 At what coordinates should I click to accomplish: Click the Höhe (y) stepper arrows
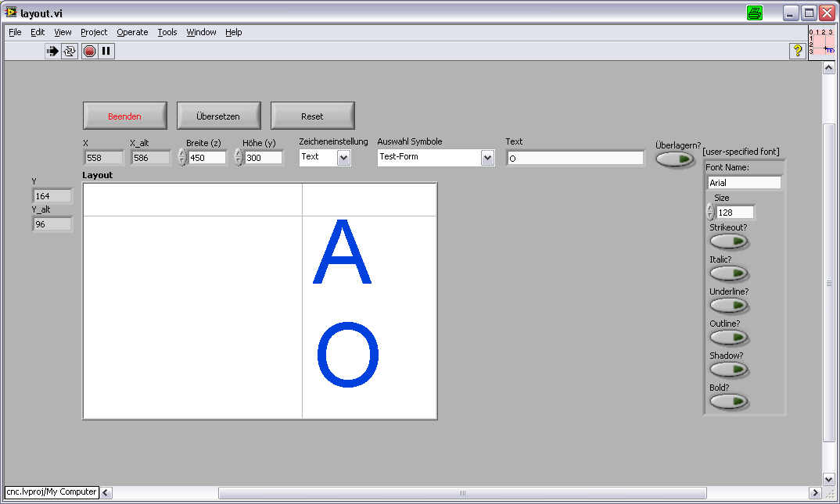pos(239,158)
